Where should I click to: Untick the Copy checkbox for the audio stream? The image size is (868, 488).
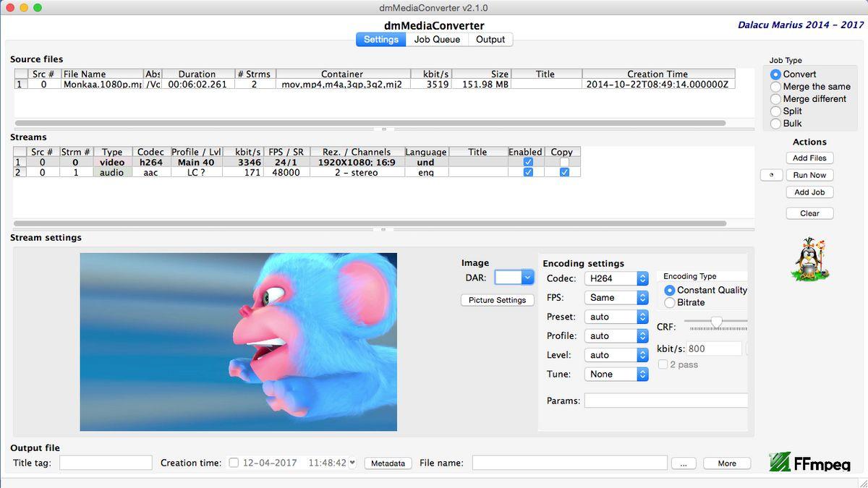(564, 173)
